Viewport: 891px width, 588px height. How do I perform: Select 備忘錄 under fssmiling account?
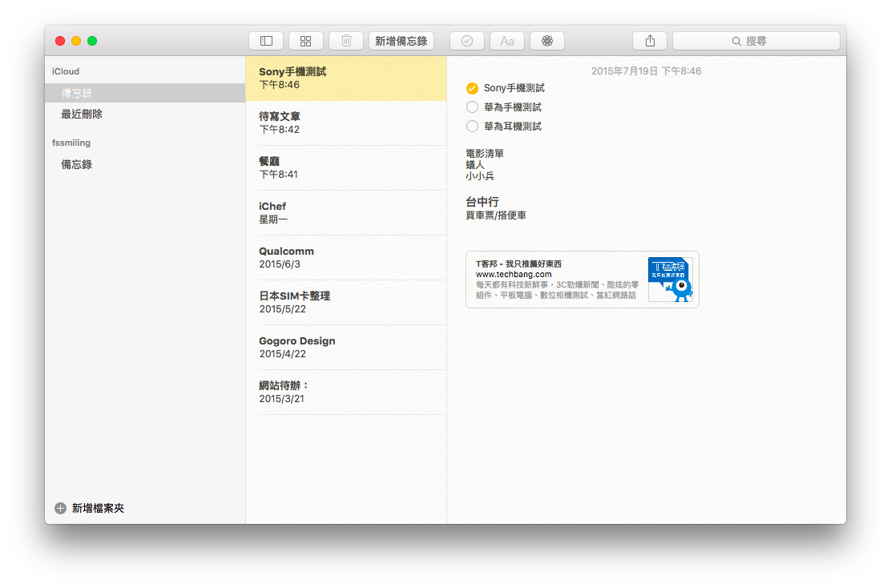point(77,164)
